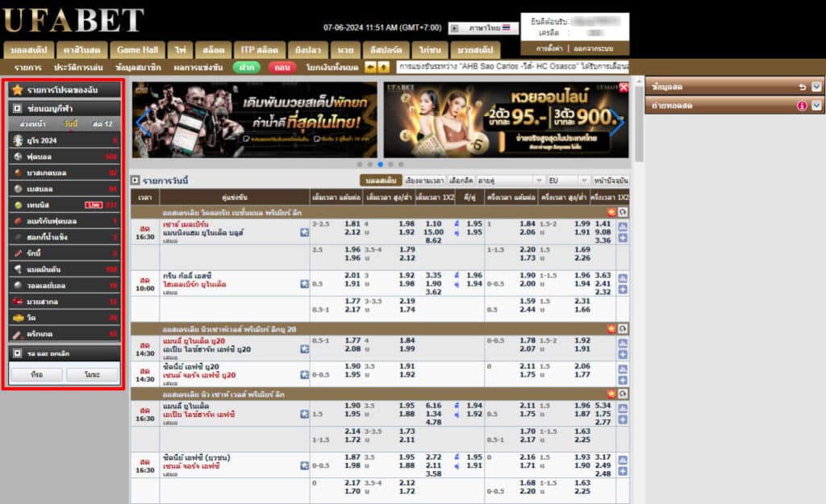Screen dimensions: 826x504
Task: Click the blue star icon beside 10:00 match teams
Action: pyautogui.click(x=304, y=284)
